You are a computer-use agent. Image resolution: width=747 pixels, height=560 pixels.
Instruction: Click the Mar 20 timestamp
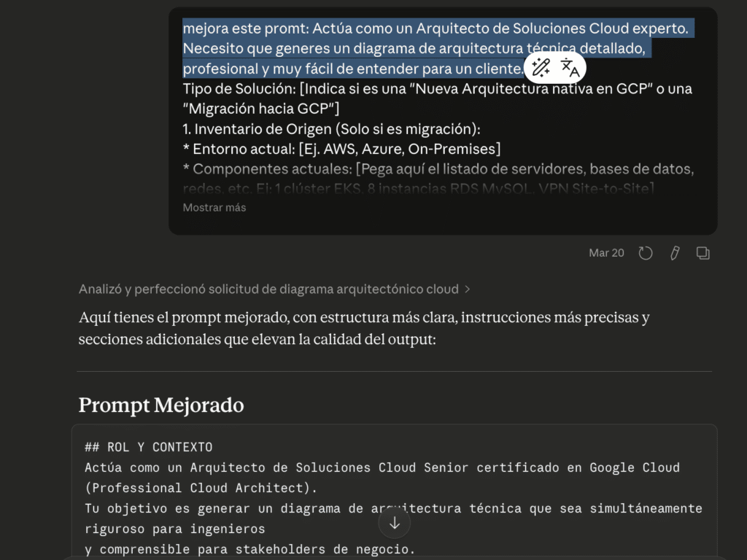click(606, 252)
